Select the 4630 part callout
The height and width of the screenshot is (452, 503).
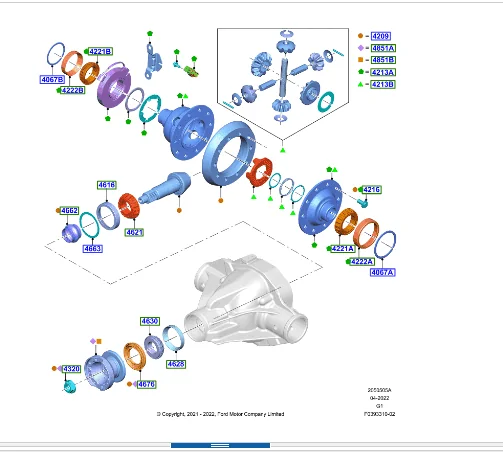(150, 321)
